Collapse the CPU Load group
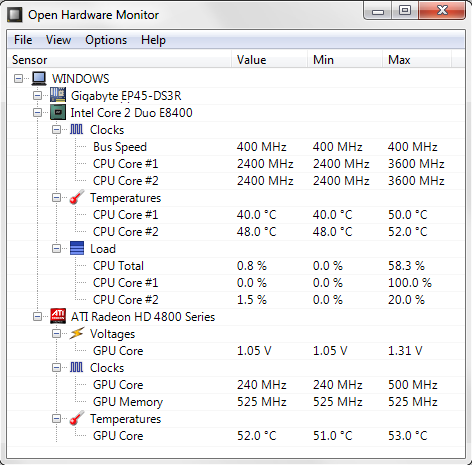Viewport: 472px width, 465px height. [x=56, y=249]
